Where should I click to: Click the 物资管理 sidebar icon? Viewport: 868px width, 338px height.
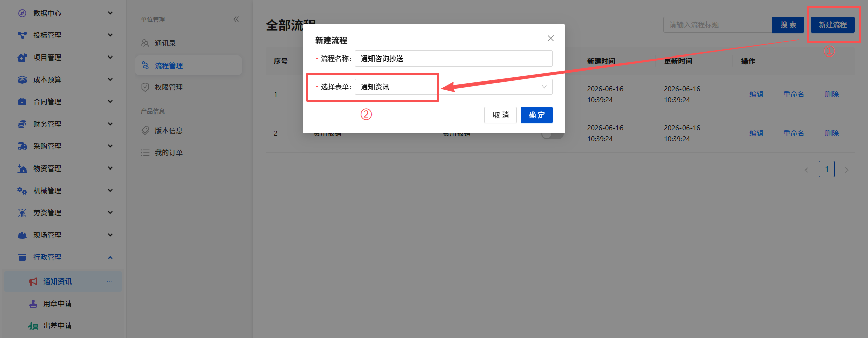click(x=22, y=168)
